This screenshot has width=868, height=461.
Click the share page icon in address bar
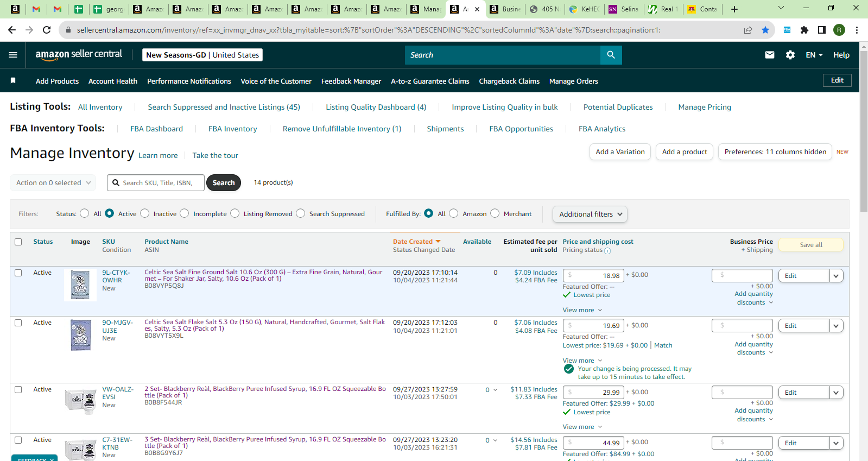(748, 30)
